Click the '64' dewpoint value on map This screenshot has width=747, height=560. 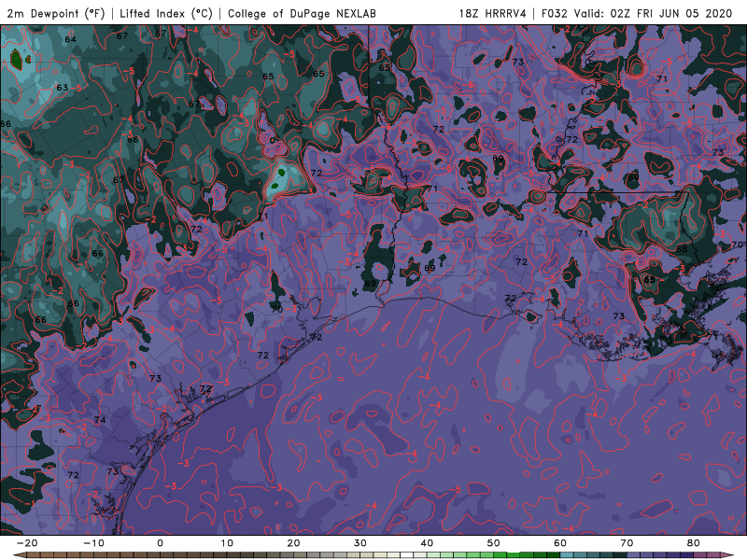[x=71, y=39]
